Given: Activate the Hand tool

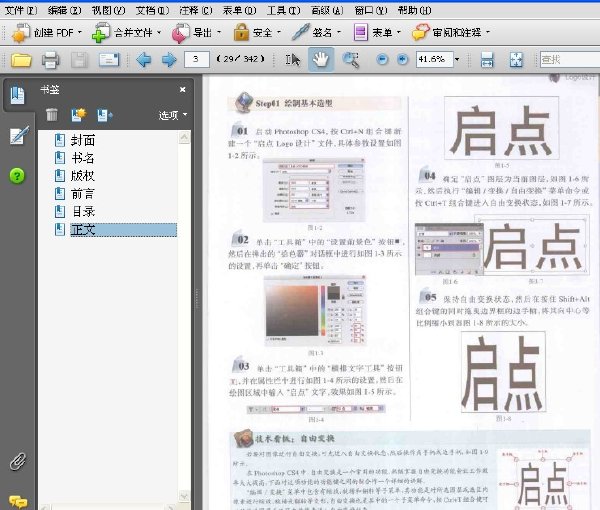Looking at the screenshot, I should pos(321,59).
